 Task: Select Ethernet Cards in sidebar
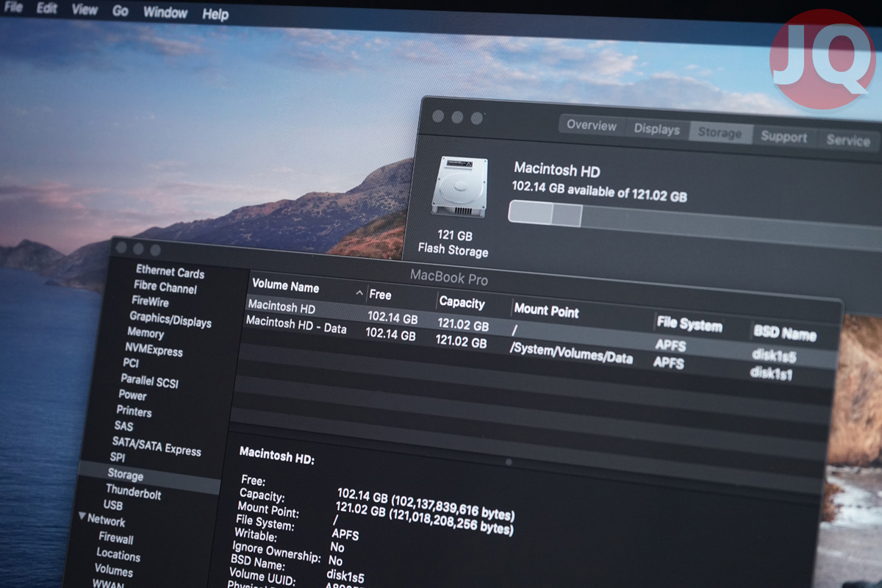(170, 271)
